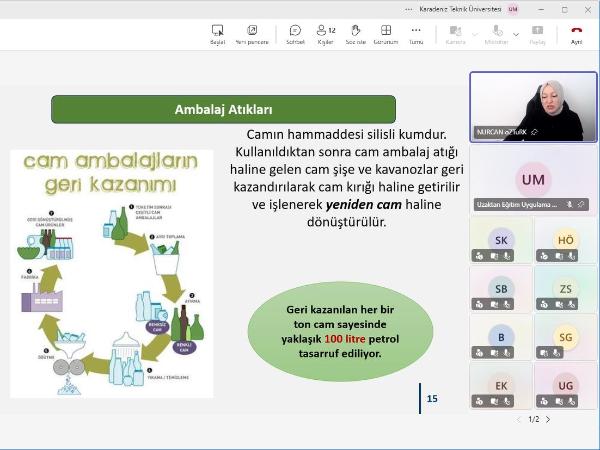
Task: Go to next participants page
Action: point(548,420)
